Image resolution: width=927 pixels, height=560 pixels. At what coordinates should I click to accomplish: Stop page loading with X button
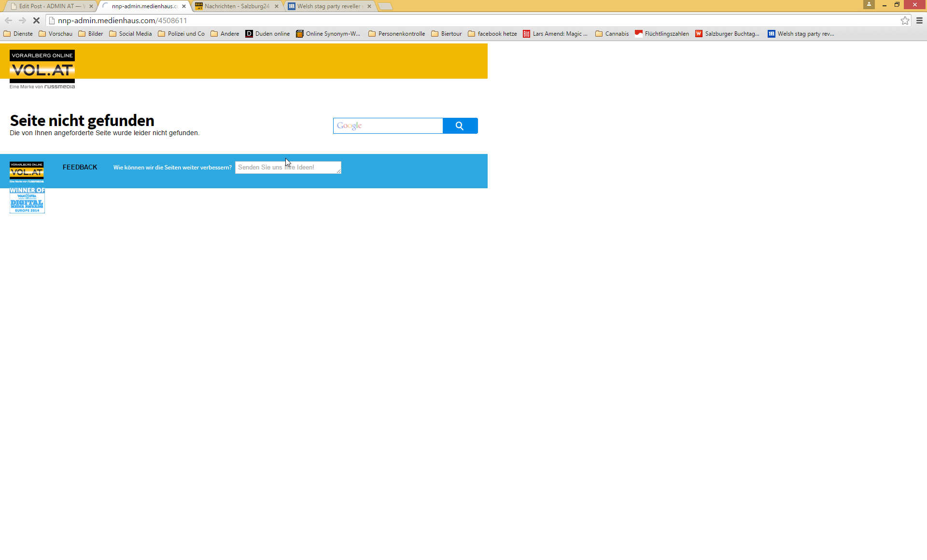tap(36, 21)
